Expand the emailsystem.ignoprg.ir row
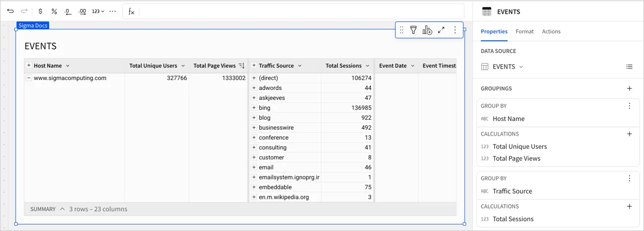Image resolution: width=644 pixels, height=231 pixels. click(254, 177)
